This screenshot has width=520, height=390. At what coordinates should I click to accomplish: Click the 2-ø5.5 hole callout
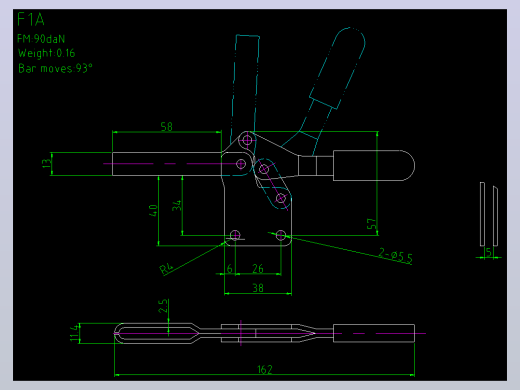pyautogui.click(x=396, y=256)
